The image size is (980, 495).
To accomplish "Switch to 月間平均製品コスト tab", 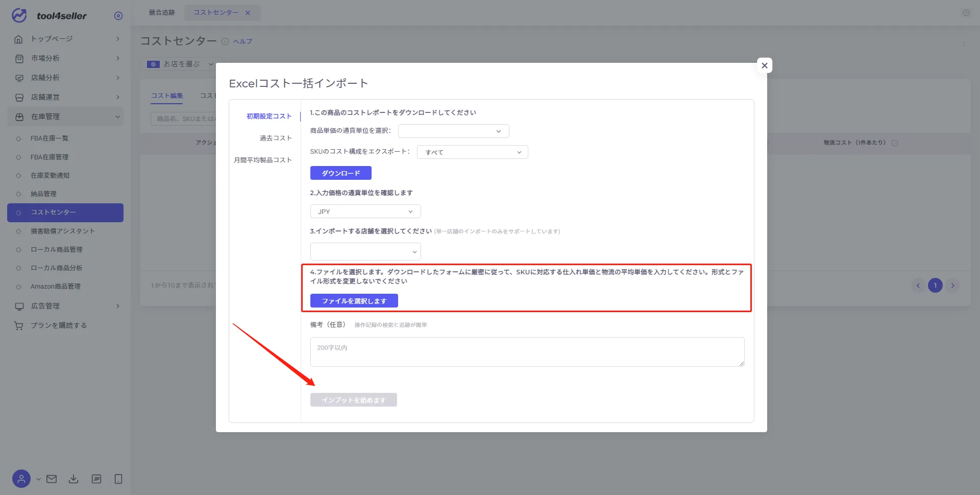I will pos(263,160).
